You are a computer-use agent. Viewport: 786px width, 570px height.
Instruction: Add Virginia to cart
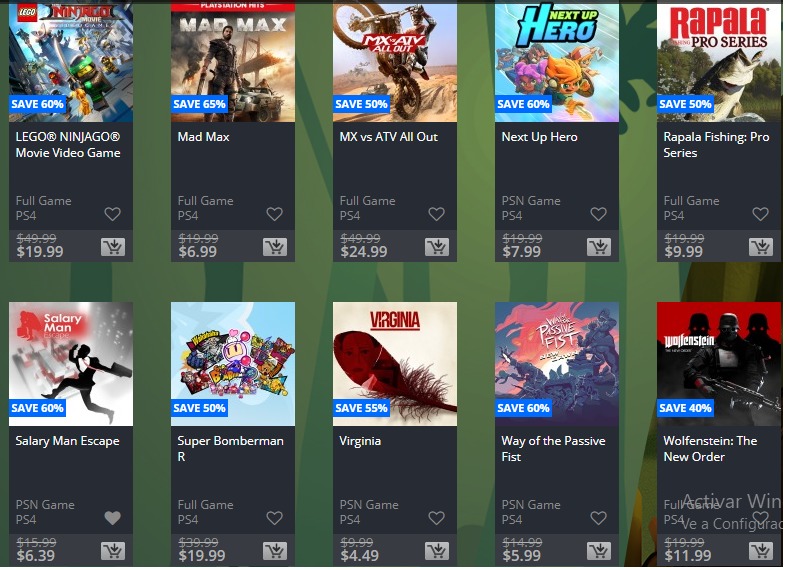437,550
